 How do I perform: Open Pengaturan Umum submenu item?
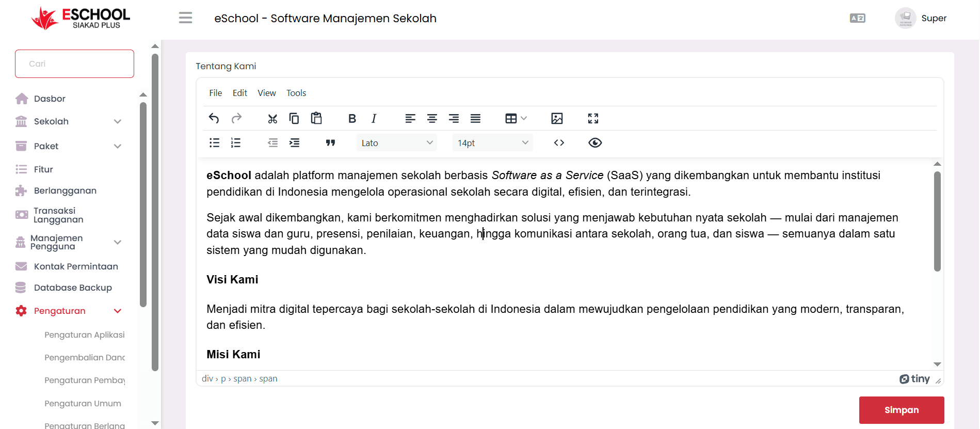click(x=83, y=403)
